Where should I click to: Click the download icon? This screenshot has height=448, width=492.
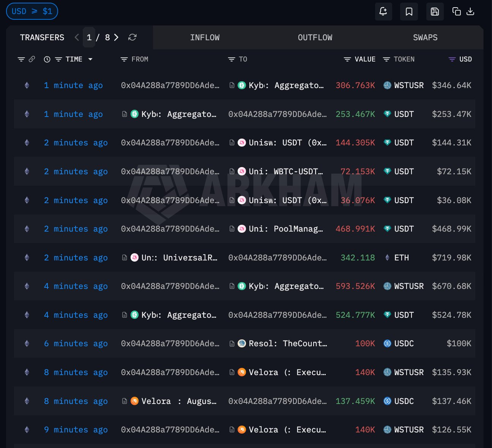click(x=470, y=11)
